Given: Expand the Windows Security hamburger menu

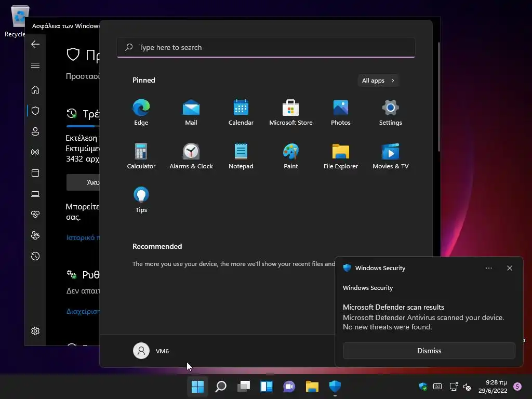Looking at the screenshot, I should 35,65.
